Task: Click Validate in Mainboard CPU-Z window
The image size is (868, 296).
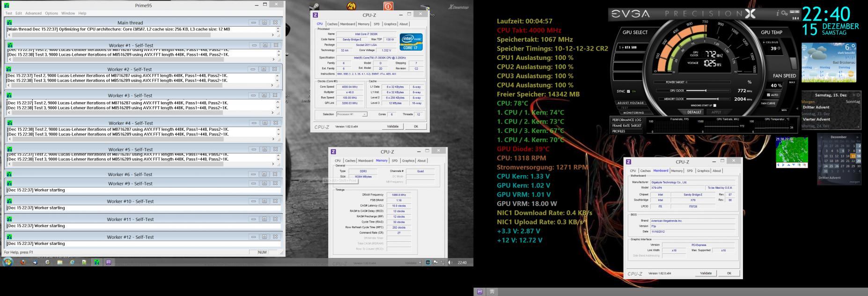Action: pyautogui.click(x=706, y=273)
